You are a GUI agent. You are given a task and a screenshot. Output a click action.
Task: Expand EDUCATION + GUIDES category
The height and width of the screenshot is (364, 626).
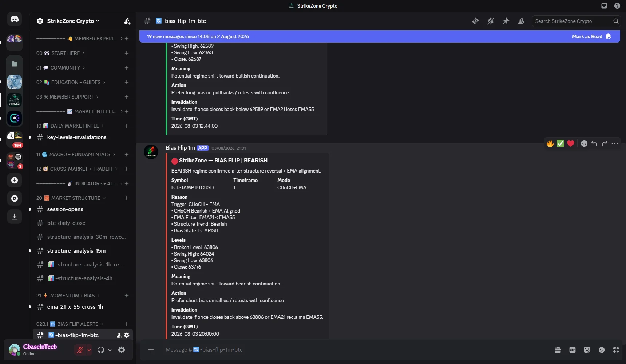click(71, 82)
